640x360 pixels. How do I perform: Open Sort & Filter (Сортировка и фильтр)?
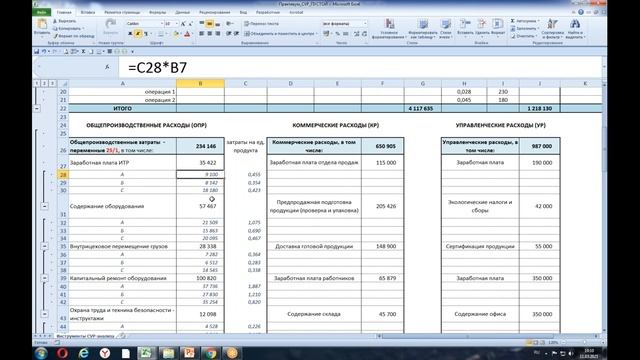click(552, 29)
